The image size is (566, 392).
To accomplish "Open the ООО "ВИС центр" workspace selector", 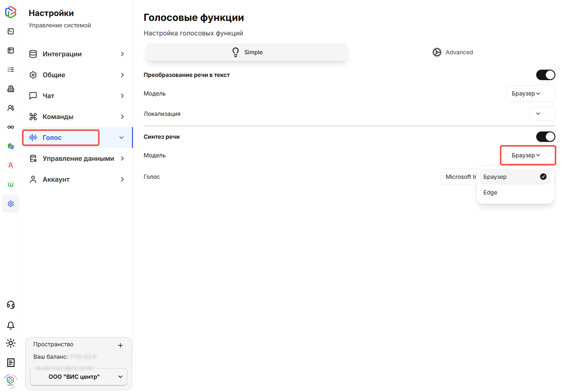I will click(79, 377).
